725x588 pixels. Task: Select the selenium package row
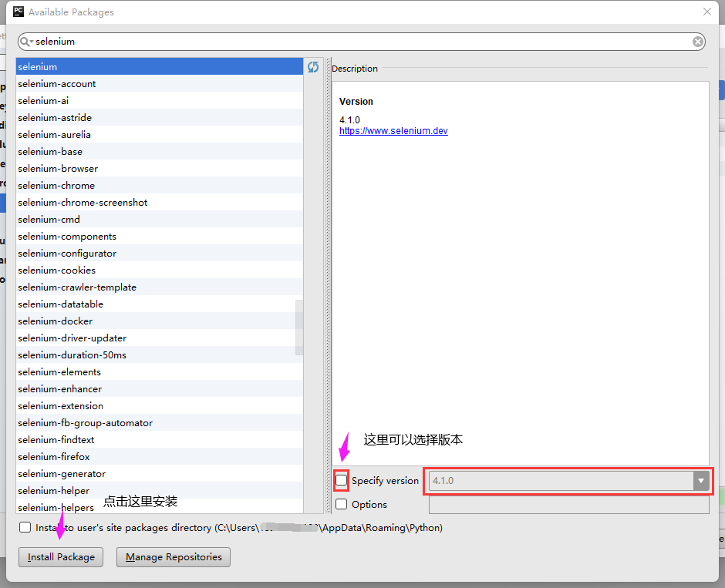coord(160,66)
